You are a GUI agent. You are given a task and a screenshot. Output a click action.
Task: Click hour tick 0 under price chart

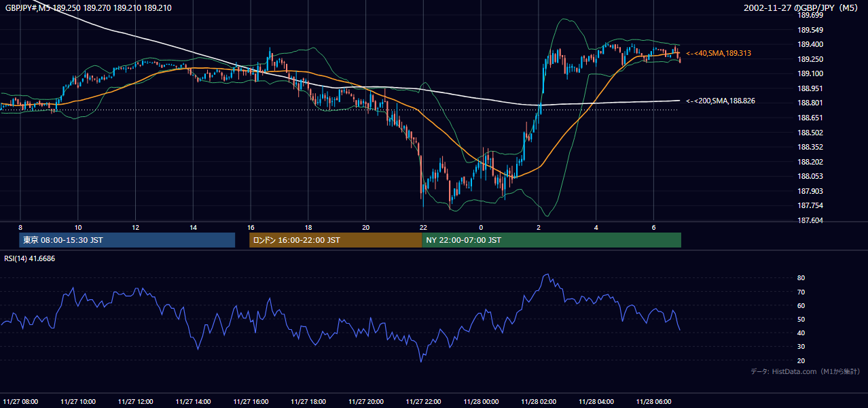[481, 227]
